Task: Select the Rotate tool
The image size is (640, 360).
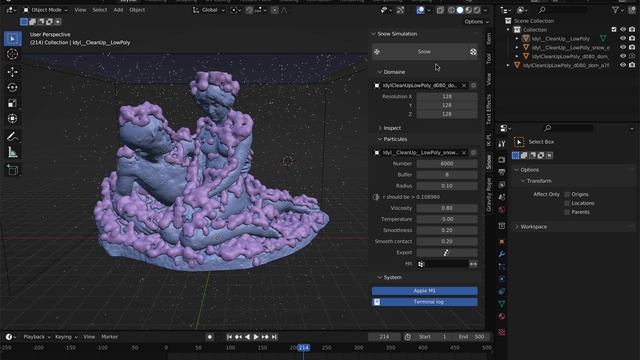Action: coord(13,87)
